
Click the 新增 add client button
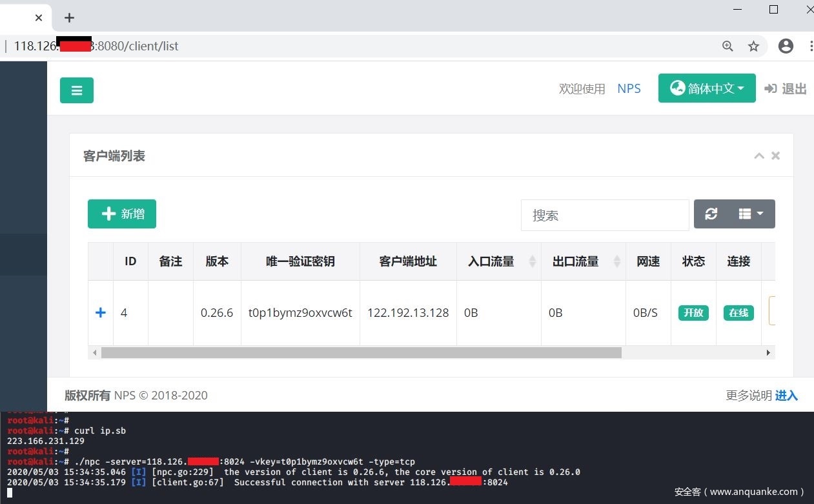(122, 214)
